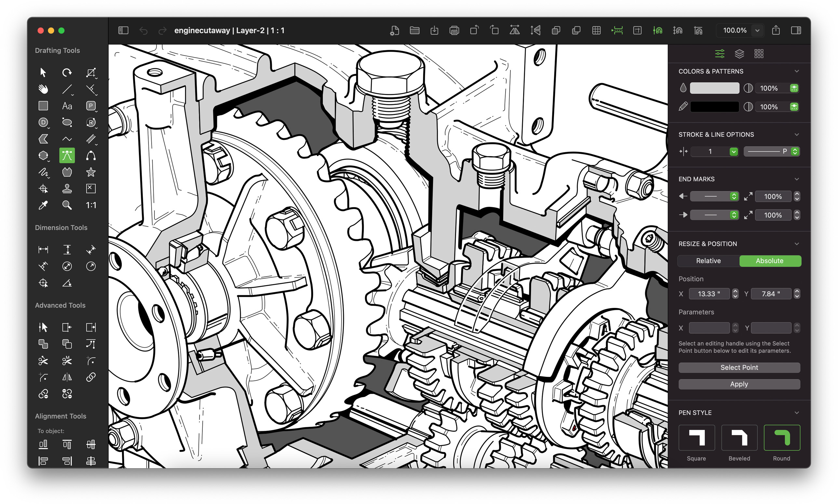This screenshot has width=838, height=504.
Task: Open the Appearance inspector tab
Action: pyautogui.click(x=719, y=54)
